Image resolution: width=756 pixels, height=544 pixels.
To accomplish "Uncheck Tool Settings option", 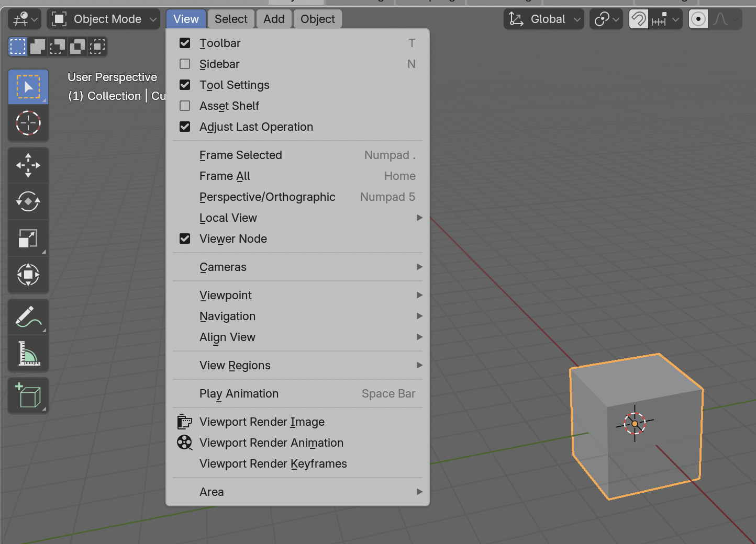I will click(x=185, y=85).
